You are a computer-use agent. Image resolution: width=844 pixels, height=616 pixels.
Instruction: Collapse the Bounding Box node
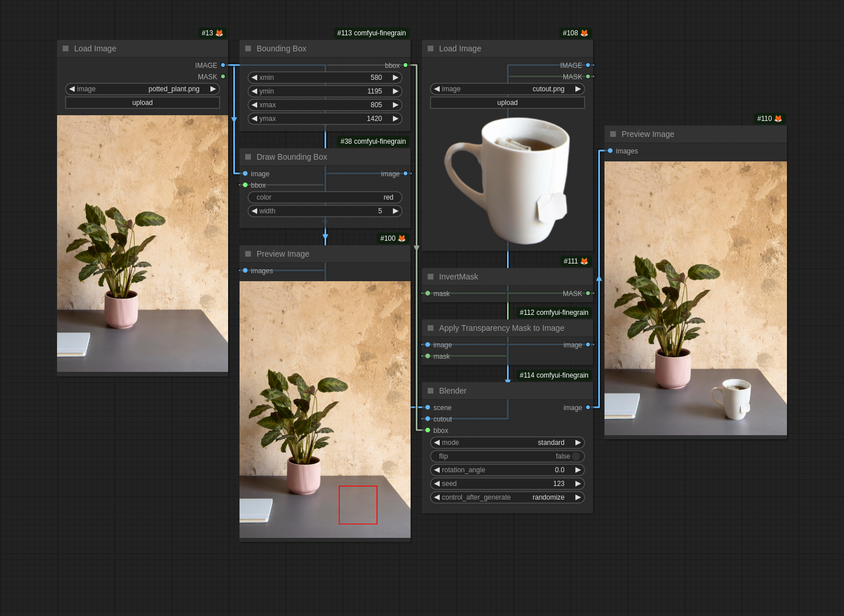pos(248,48)
